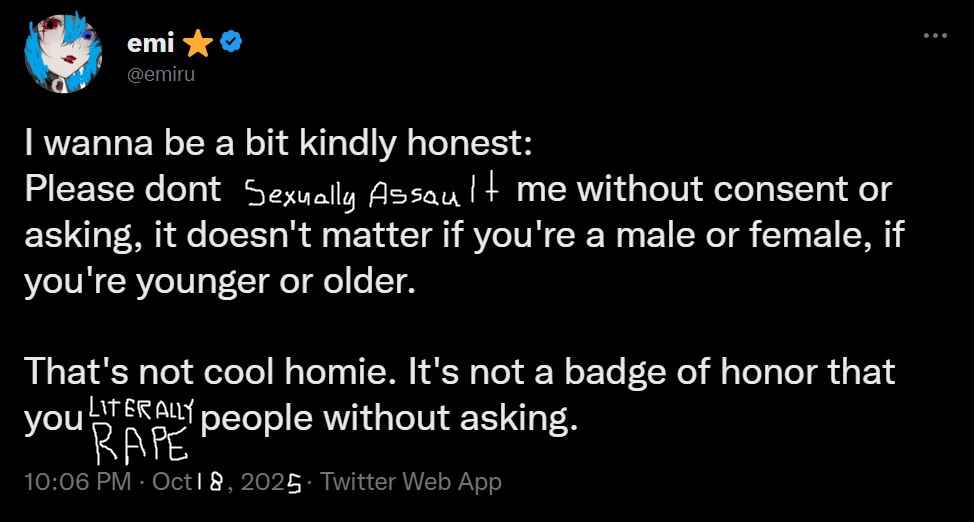
Task: Open emi's profile avatar picture
Action: point(62,53)
